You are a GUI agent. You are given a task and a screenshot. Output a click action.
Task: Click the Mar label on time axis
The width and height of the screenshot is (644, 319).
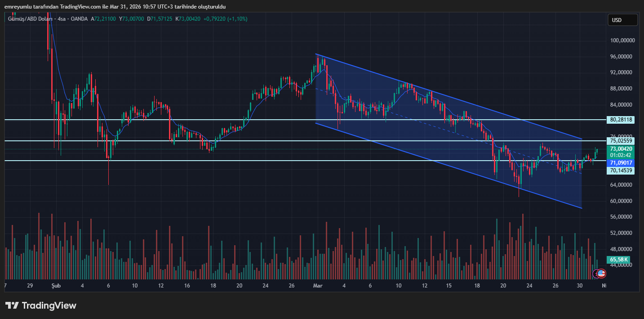pos(318,286)
